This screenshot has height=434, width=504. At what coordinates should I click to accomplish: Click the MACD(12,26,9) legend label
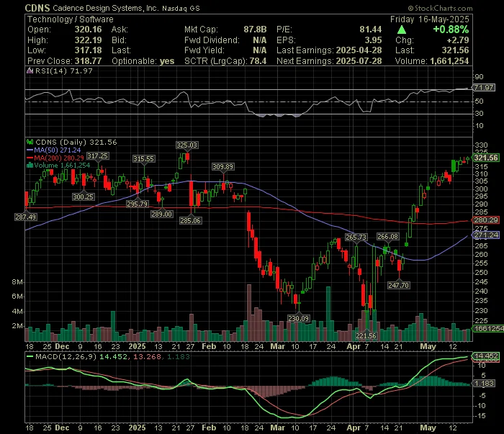(66, 356)
